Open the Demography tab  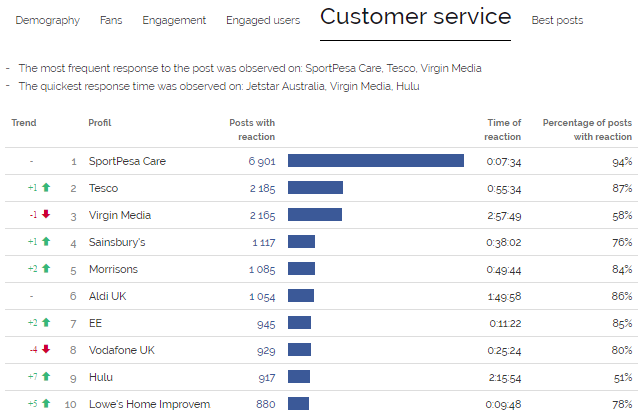pyautogui.click(x=48, y=20)
